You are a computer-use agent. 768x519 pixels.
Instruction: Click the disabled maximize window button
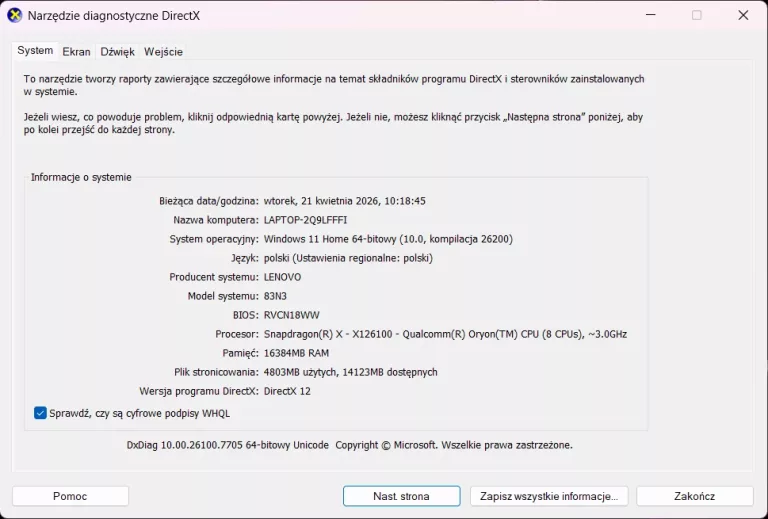click(x=697, y=15)
